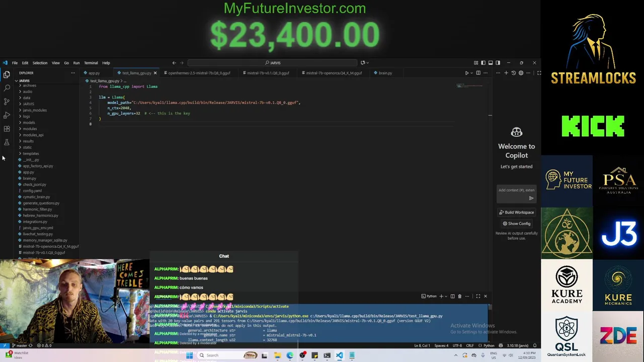This screenshot has height=362, width=644.
Task: Expand the templates folder
Action: coord(31,153)
